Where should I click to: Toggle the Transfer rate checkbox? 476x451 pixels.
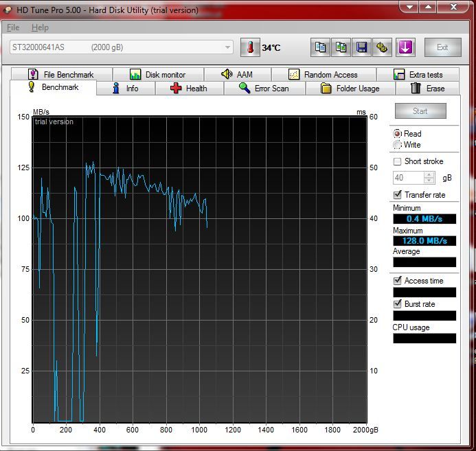(397, 195)
